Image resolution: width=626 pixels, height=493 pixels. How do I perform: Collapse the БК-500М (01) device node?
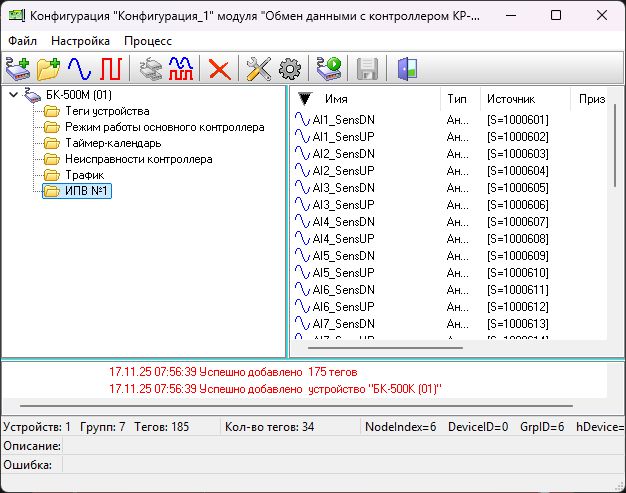(13, 95)
